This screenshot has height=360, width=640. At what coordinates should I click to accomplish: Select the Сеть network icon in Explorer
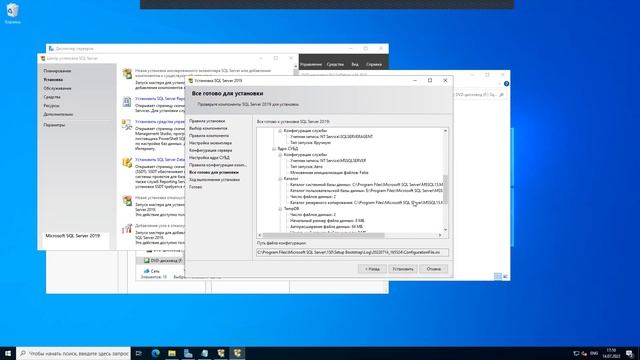pyautogui.click(x=147, y=271)
